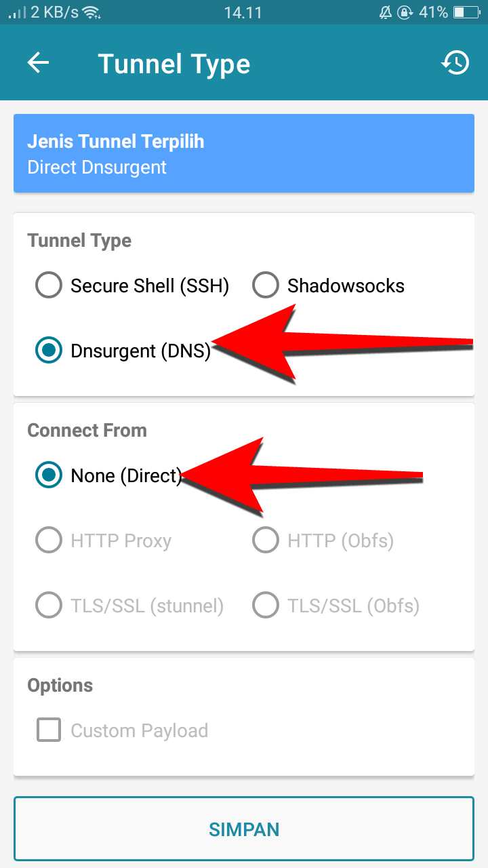
Task: Tap the Tunnel Type page title
Action: coord(174,64)
